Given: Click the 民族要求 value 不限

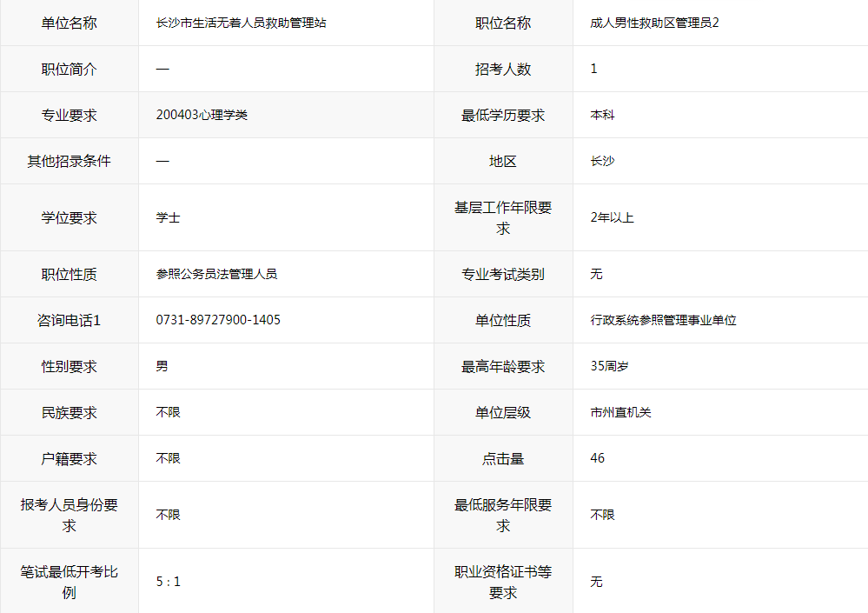Looking at the screenshot, I should tap(169, 411).
